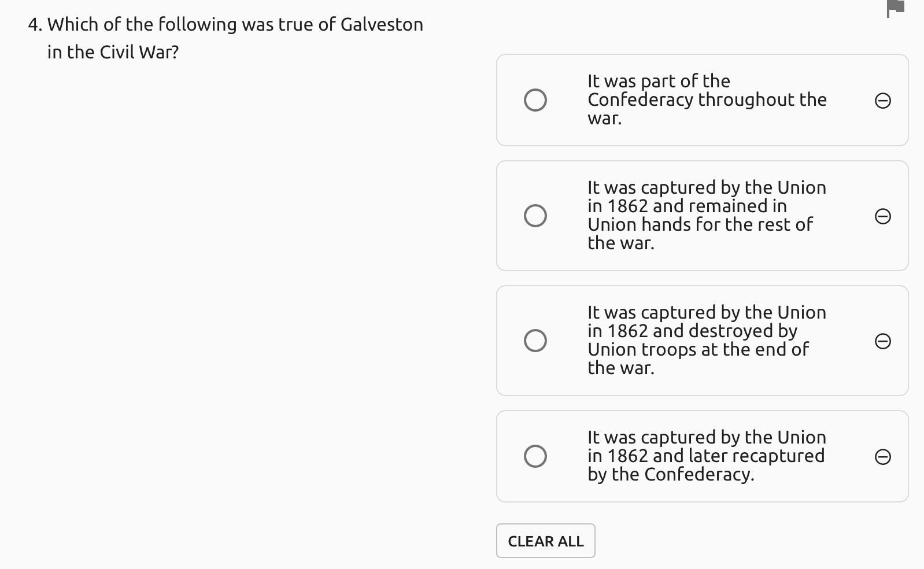The image size is (924, 569).
Task: Select radio for 'part of the Confederacy throughout'
Action: coord(535,100)
